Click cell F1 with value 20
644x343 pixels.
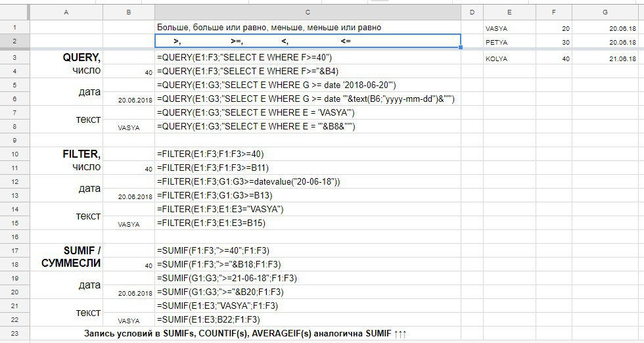(x=553, y=28)
